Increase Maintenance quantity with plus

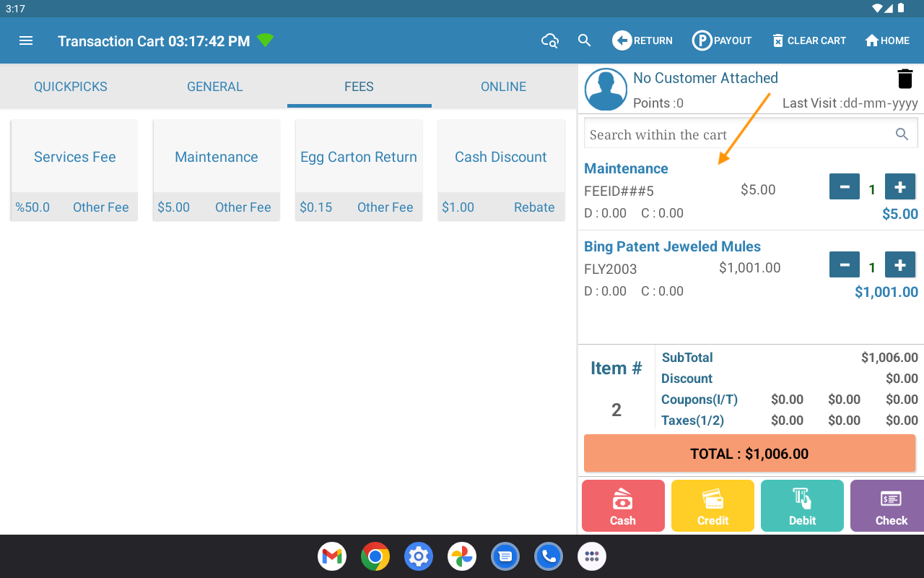coord(900,187)
